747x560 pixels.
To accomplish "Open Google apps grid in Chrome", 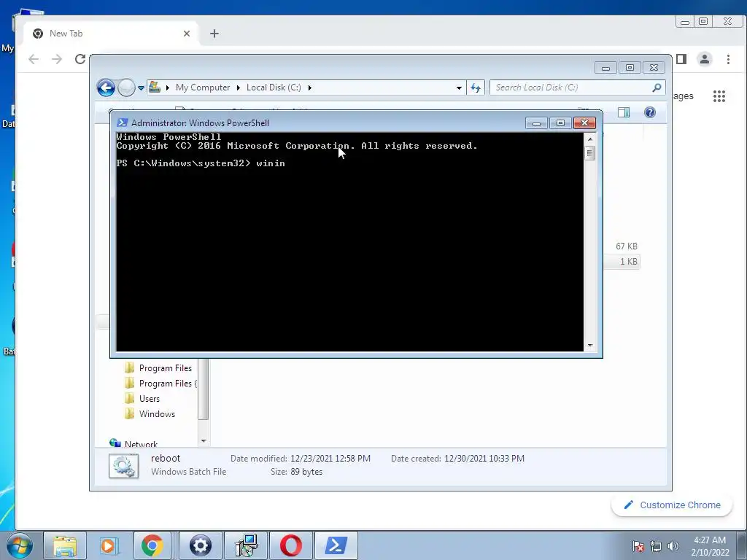I will tap(719, 96).
